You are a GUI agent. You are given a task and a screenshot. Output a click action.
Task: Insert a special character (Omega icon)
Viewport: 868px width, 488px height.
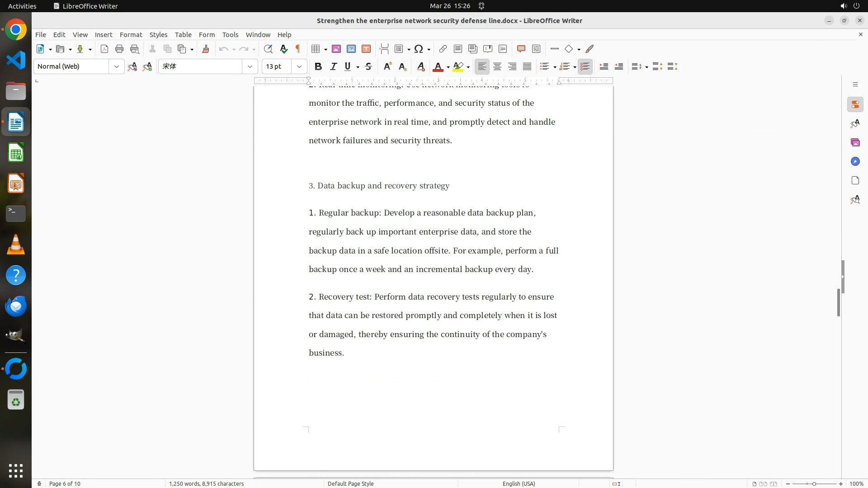pos(419,49)
